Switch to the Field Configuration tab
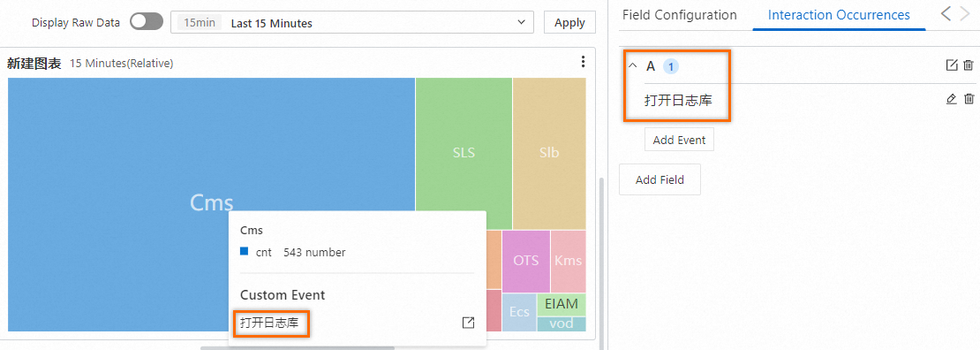The width and height of the screenshot is (980, 350). point(679,15)
